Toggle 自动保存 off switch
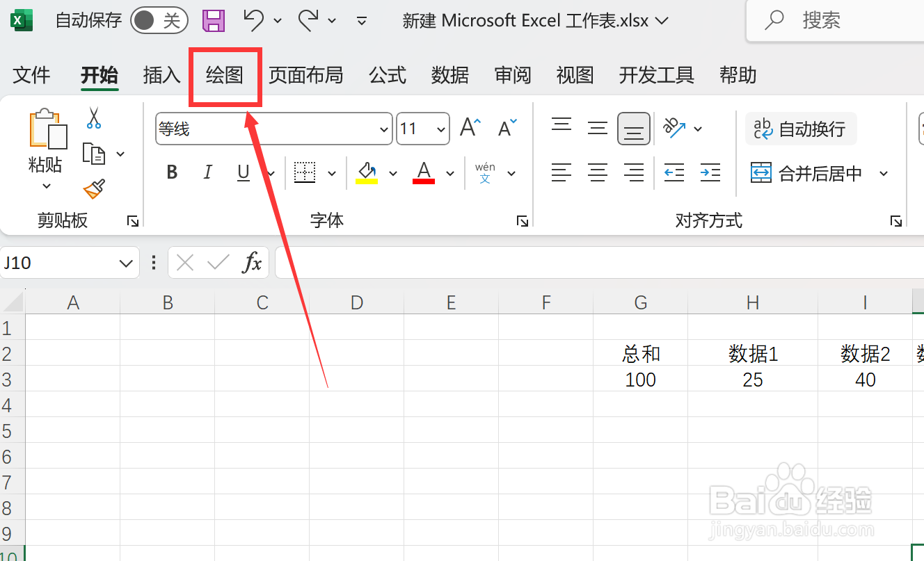Image resolution: width=924 pixels, height=561 pixels. 159,20
